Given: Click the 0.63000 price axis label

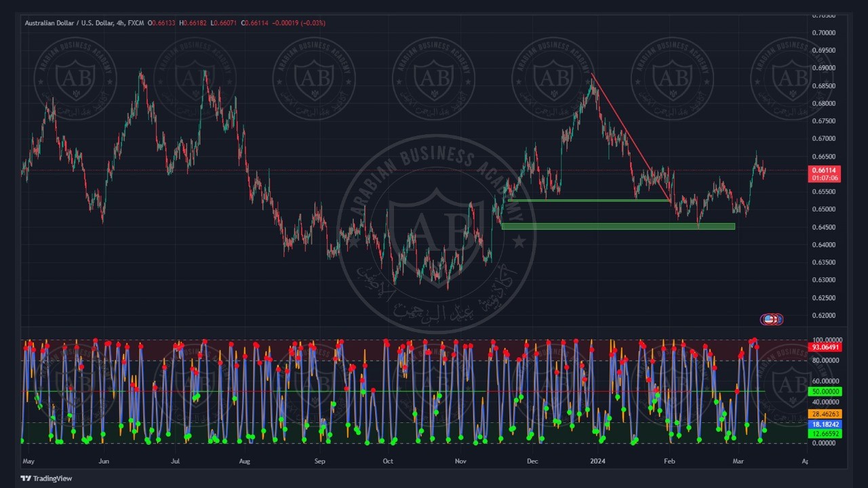Looking at the screenshot, I should [x=823, y=280].
